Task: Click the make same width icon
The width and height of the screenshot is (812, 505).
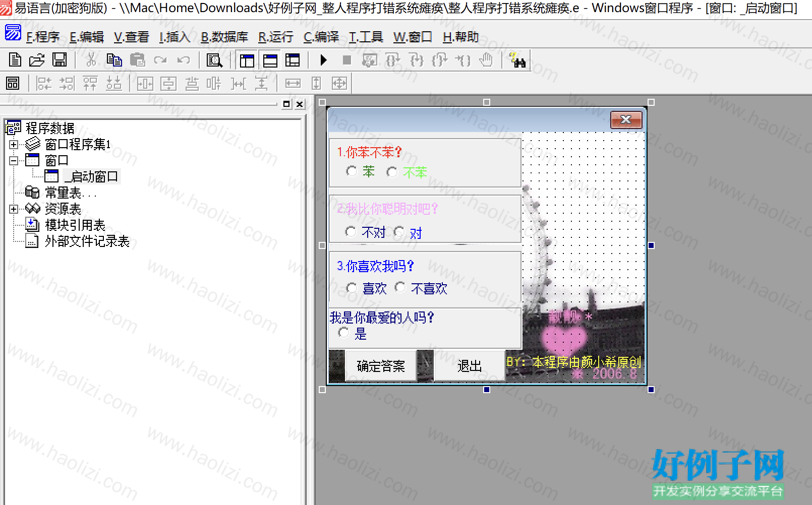Action: click(293, 83)
